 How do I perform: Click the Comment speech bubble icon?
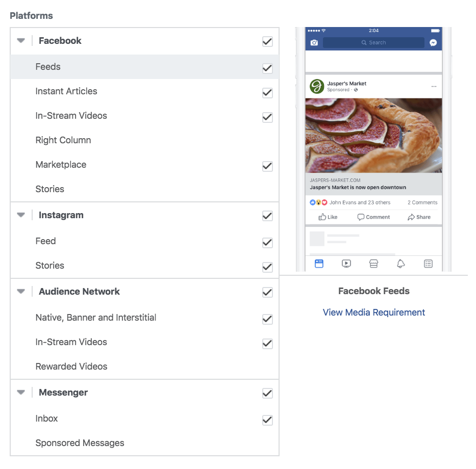tap(361, 217)
